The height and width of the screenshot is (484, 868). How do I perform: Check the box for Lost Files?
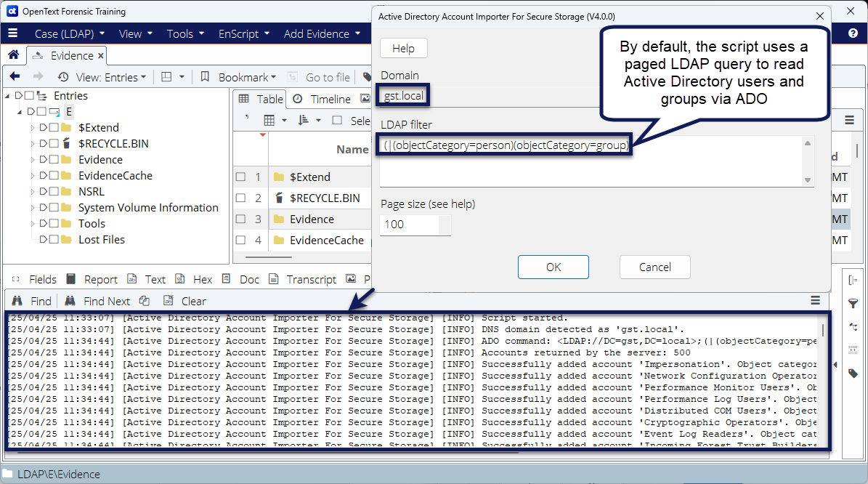tap(54, 240)
